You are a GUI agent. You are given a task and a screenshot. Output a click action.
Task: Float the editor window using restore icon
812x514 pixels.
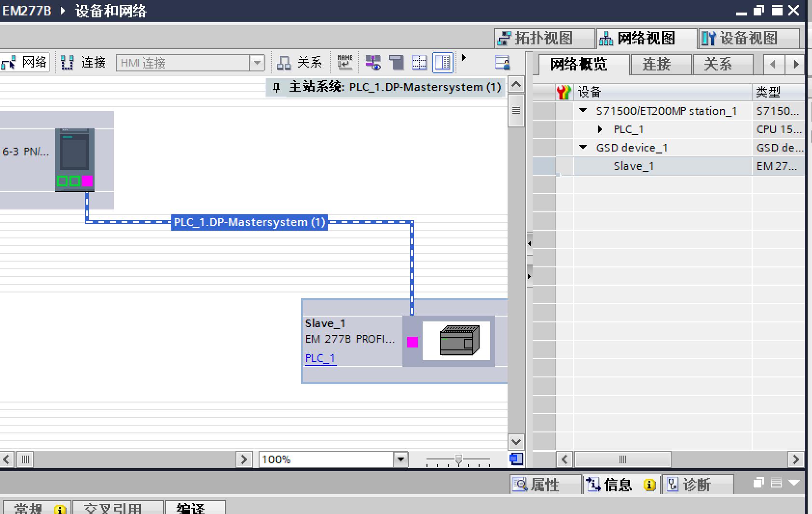[759, 11]
